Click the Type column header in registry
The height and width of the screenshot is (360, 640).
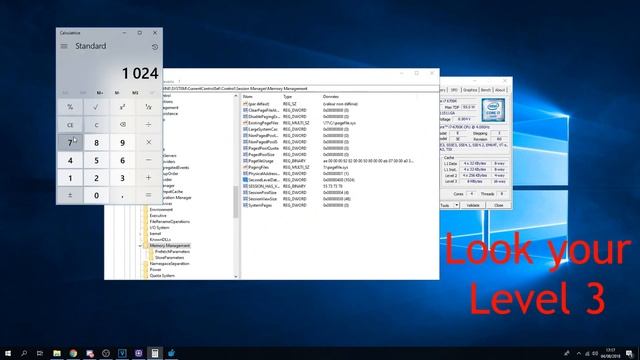click(x=288, y=97)
